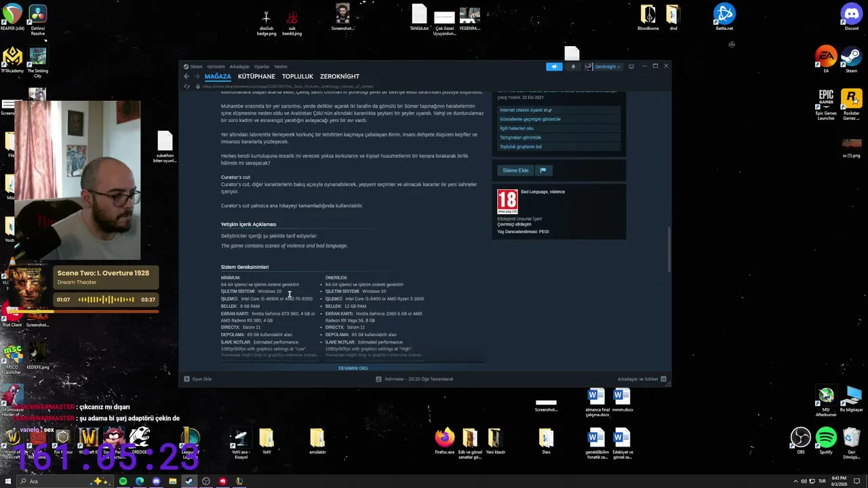
Task: Open almanca final çalışma.docx file
Action: pos(596,402)
